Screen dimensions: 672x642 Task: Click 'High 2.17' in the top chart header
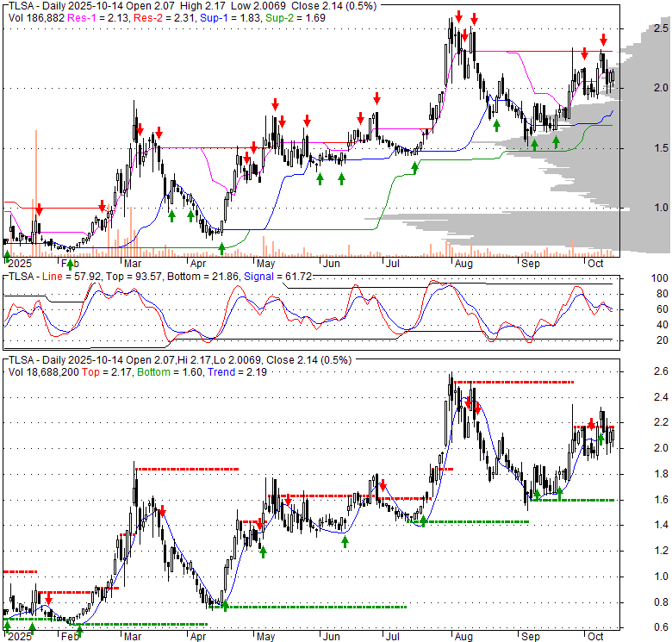[x=202, y=6]
